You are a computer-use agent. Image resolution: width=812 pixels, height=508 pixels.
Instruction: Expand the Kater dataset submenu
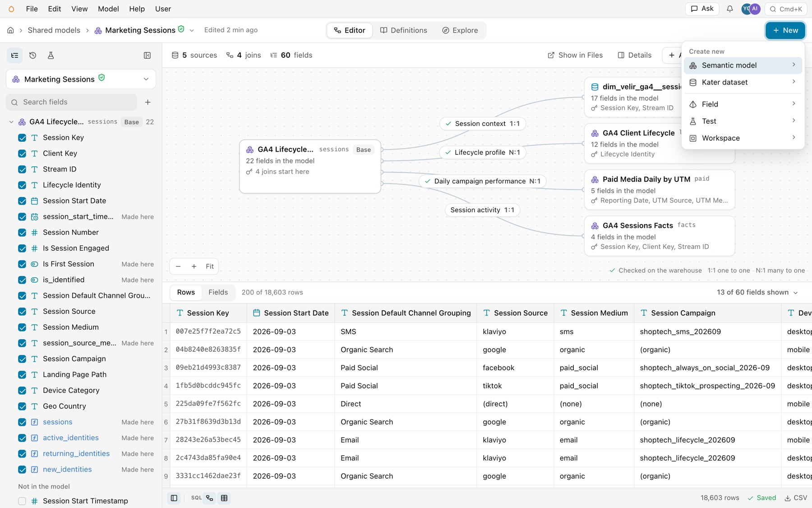coord(743,82)
